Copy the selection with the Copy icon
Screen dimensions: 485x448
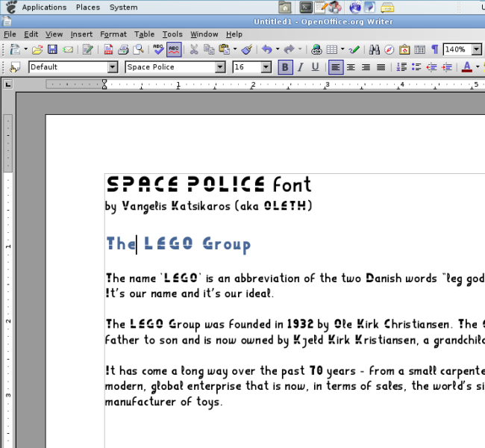pyautogui.click(x=209, y=49)
